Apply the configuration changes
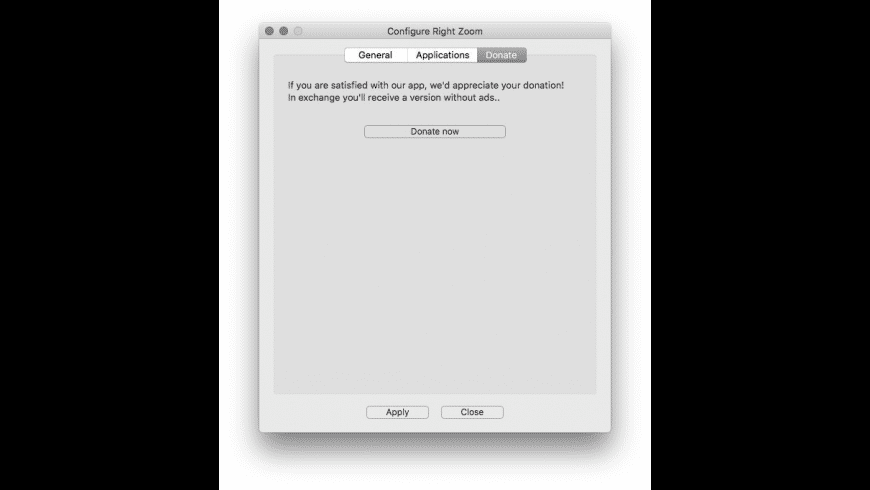The height and width of the screenshot is (490, 870). coord(397,412)
